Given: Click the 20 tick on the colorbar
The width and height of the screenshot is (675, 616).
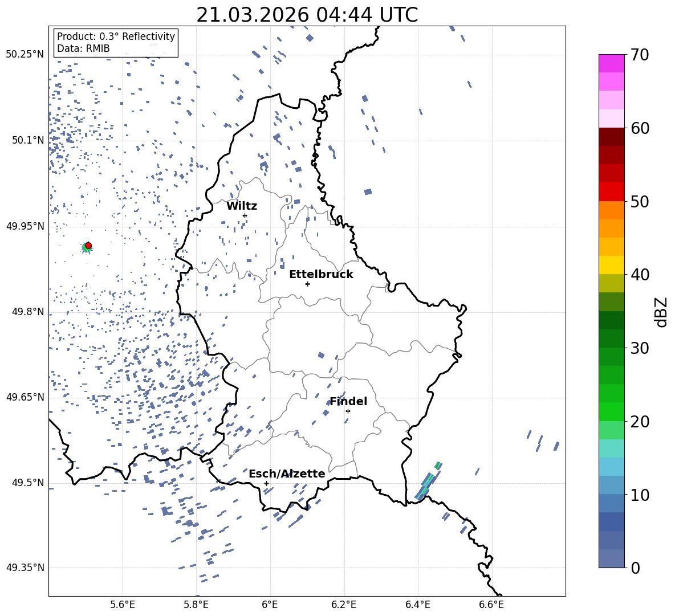Looking at the screenshot, I should (x=640, y=421).
